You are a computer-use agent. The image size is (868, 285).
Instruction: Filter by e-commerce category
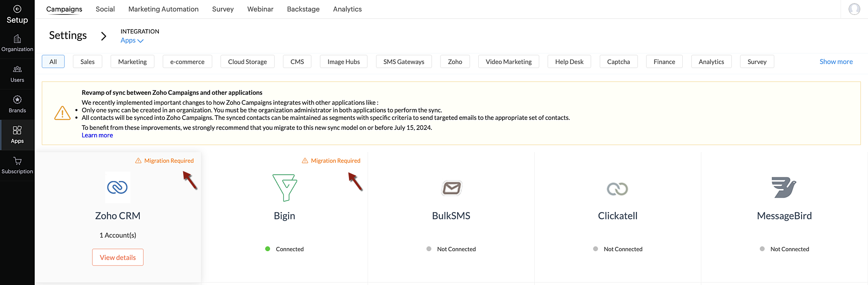pos(187,62)
